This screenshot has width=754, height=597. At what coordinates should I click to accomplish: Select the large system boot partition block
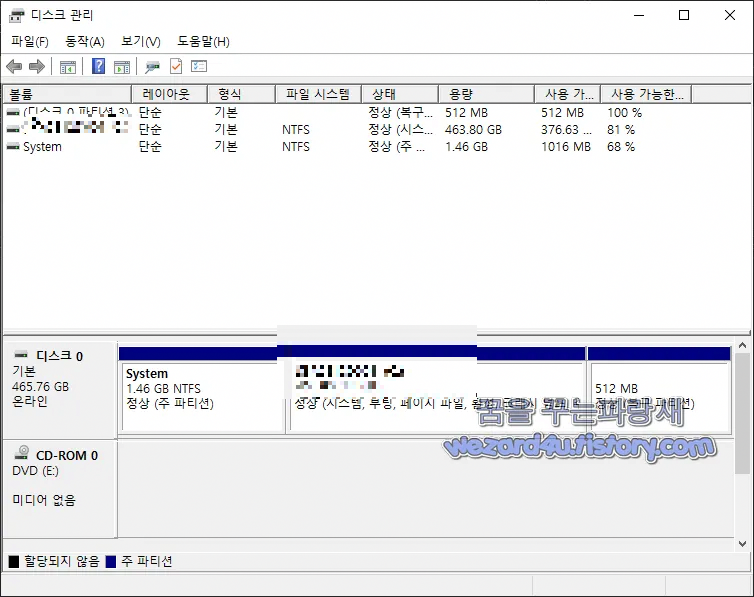(x=437, y=390)
